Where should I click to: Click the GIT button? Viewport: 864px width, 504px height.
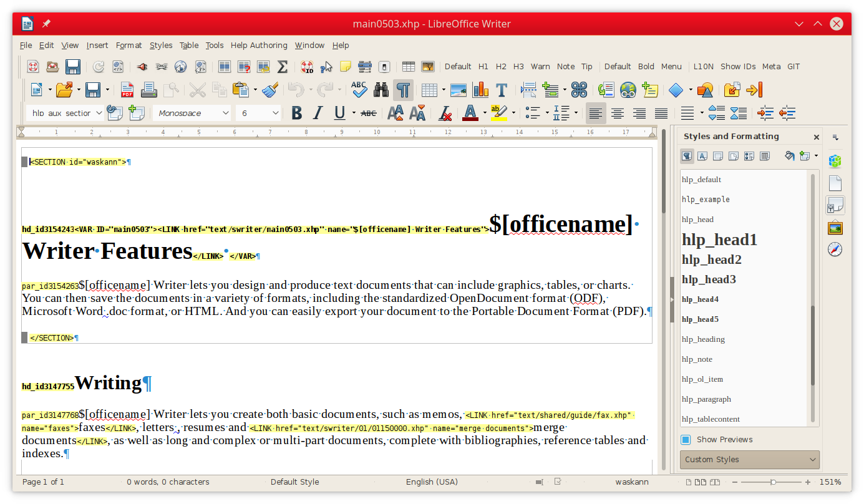pos(794,67)
